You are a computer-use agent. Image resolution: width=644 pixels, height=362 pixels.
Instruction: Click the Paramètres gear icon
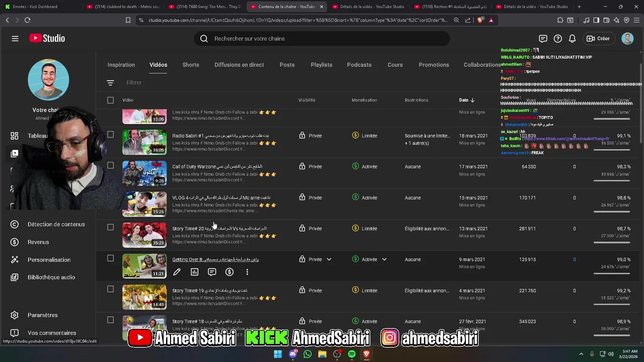[15, 315]
